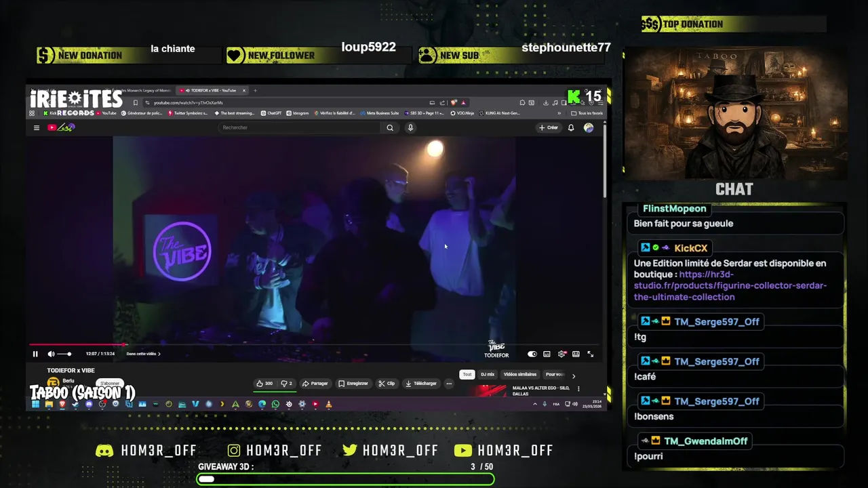Open video settings gear in the player
The image size is (868, 488).
pos(561,354)
